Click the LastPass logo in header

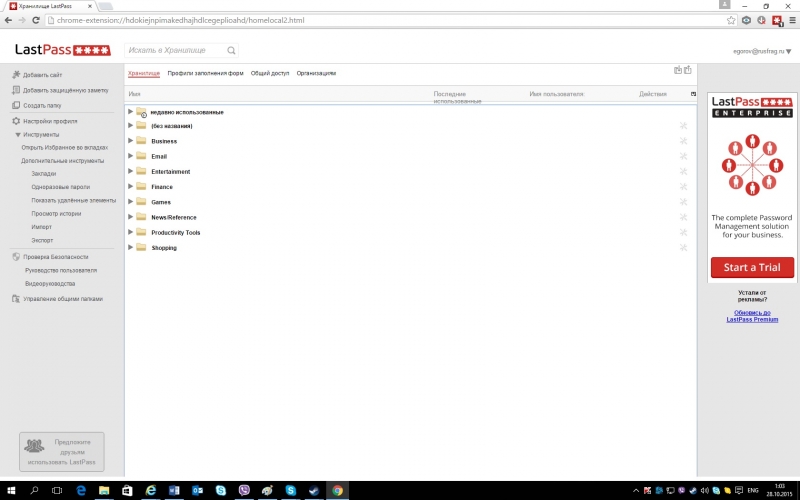coord(63,49)
